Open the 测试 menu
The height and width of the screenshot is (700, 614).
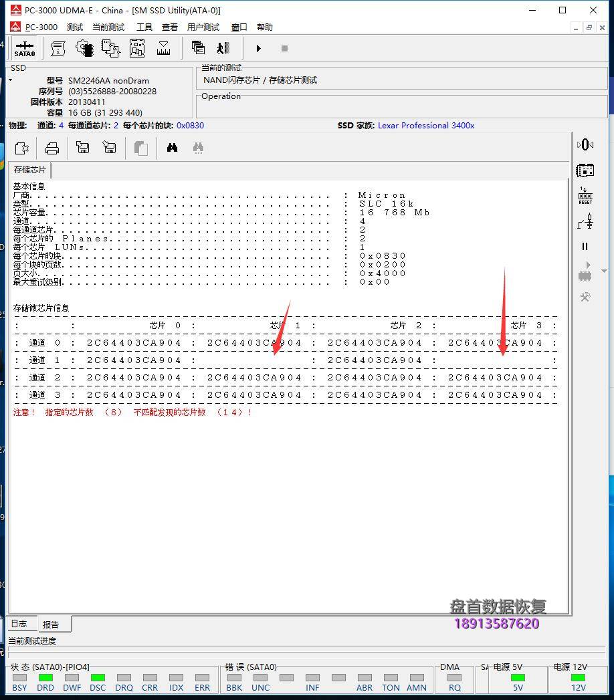74,27
